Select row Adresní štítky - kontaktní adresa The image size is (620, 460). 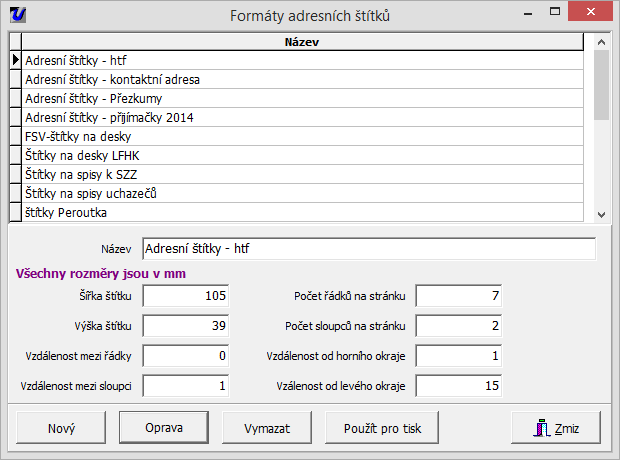click(x=300, y=79)
